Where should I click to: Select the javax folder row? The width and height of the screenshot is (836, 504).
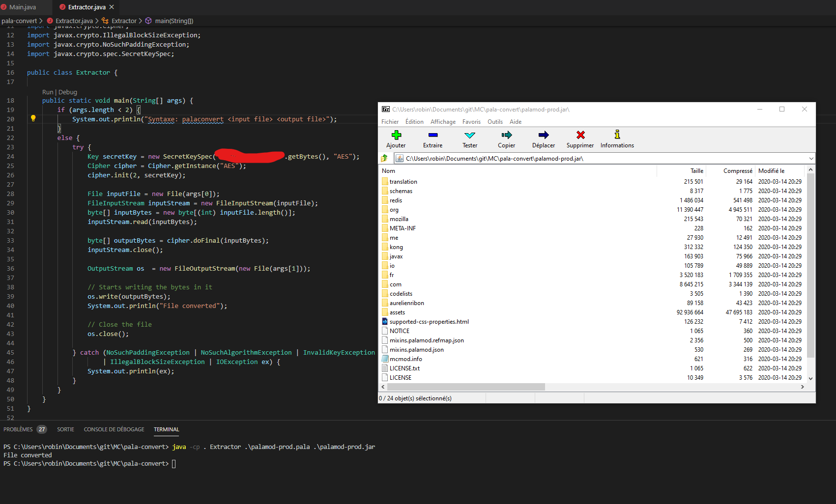(593, 256)
